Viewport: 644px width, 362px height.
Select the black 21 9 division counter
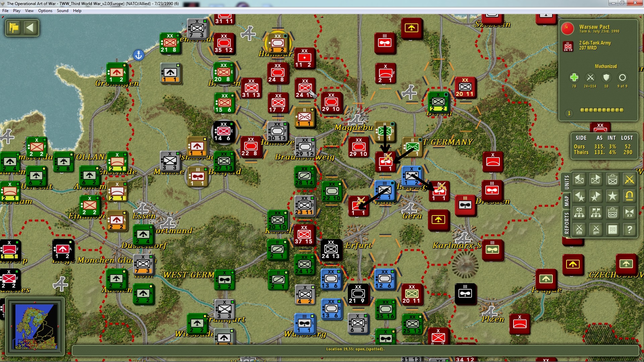click(358, 294)
